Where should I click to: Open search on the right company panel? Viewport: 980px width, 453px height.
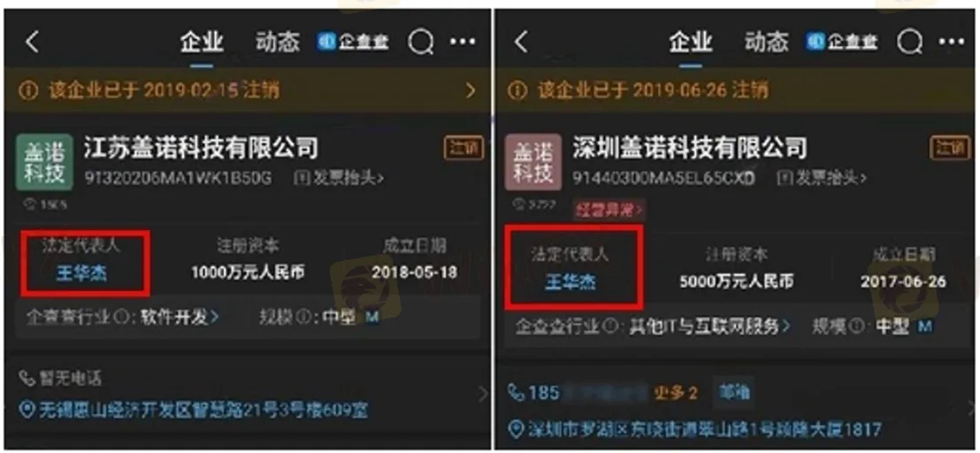click(x=910, y=42)
